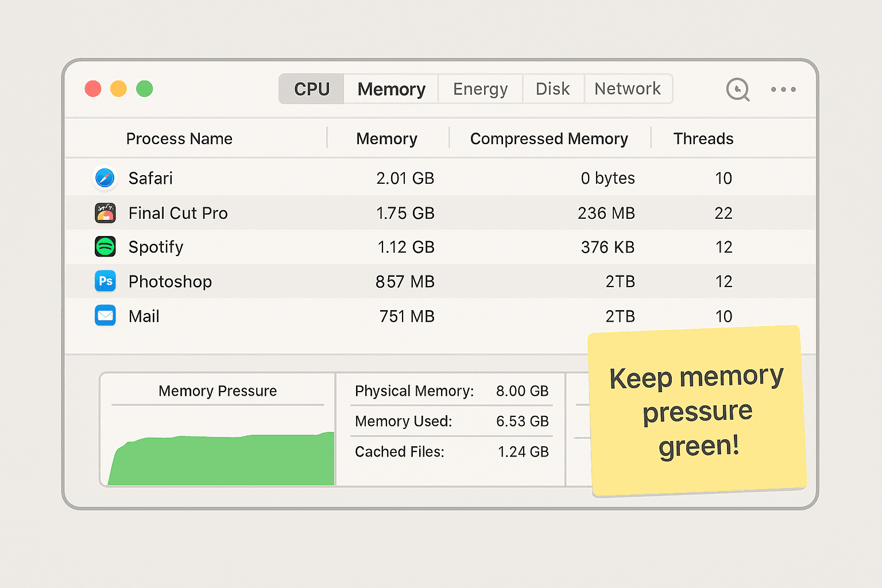Select the Safari process row name
The height and width of the screenshot is (588, 882).
tap(150, 179)
